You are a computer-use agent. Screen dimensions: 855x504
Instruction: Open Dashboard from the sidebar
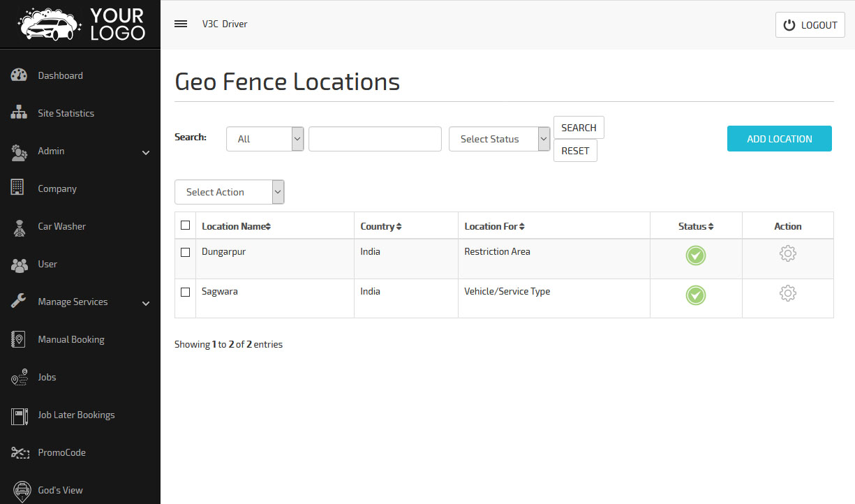tap(60, 75)
